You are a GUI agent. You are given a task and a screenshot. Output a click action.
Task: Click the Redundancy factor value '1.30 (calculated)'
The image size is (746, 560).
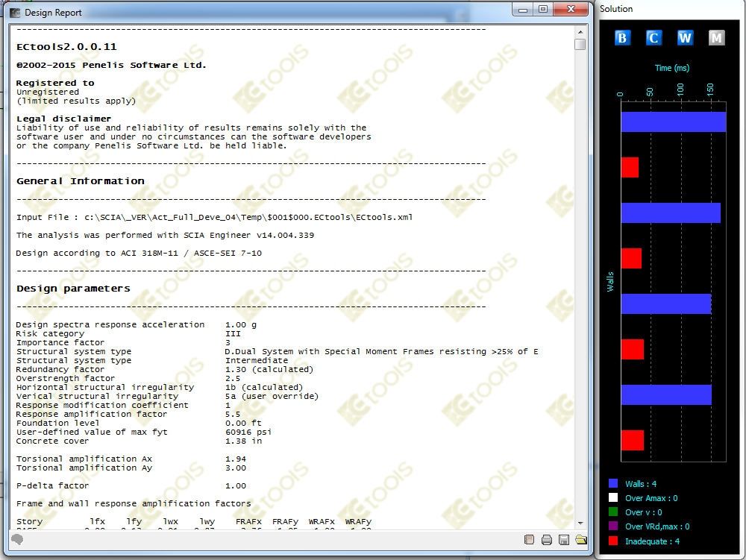(x=269, y=370)
